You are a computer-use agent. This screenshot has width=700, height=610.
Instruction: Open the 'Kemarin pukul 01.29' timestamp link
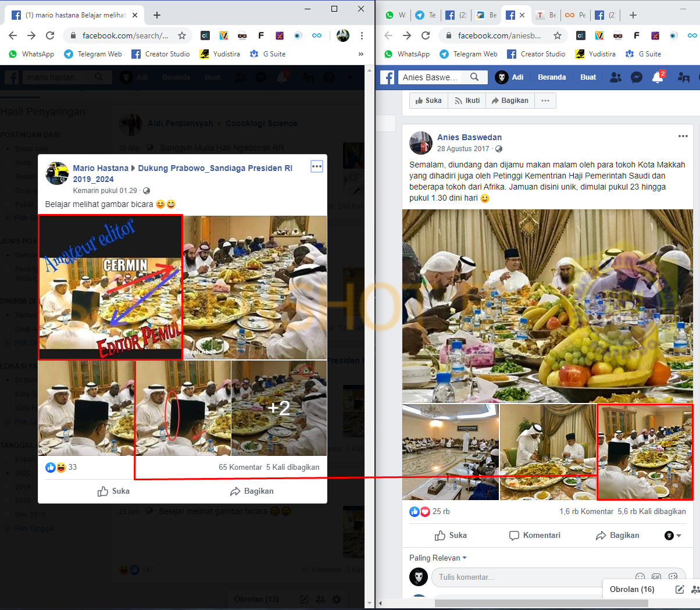pyautogui.click(x=105, y=191)
